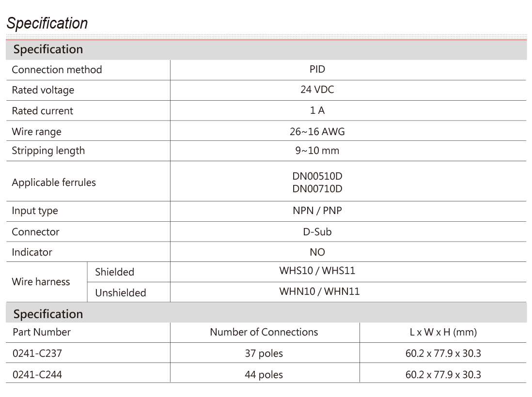
Task: Click the Number of Connections column header
Action: click(x=264, y=332)
